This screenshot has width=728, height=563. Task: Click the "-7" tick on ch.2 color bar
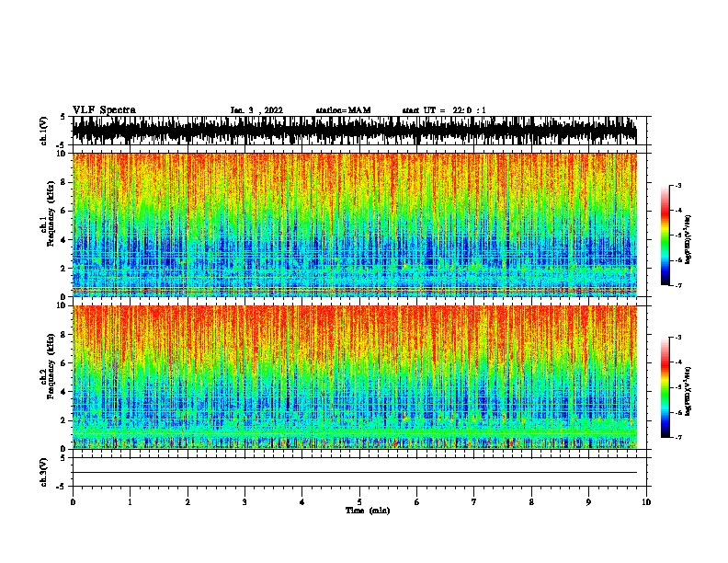[677, 438]
